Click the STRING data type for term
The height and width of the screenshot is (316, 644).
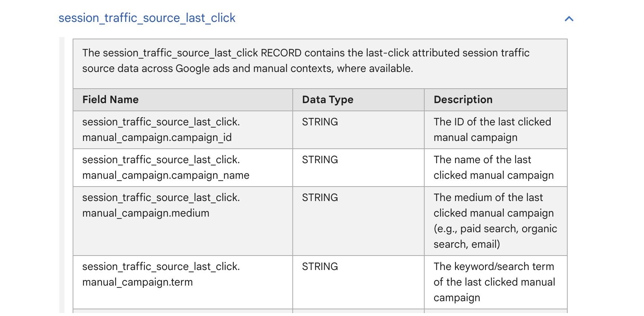pyautogui.click(x=320, y=266)
